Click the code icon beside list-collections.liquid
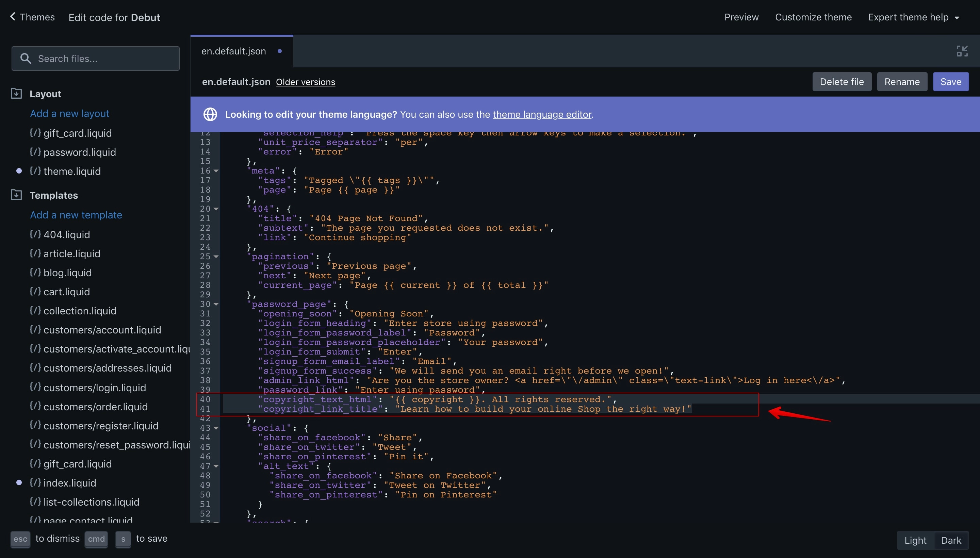The width and height of the screenshot is (980, 558). pyautogui.click(x=35, y=502)
